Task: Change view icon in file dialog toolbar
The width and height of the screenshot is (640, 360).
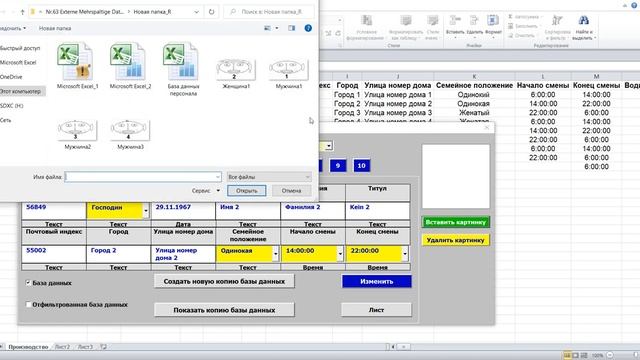Action: 267,28
